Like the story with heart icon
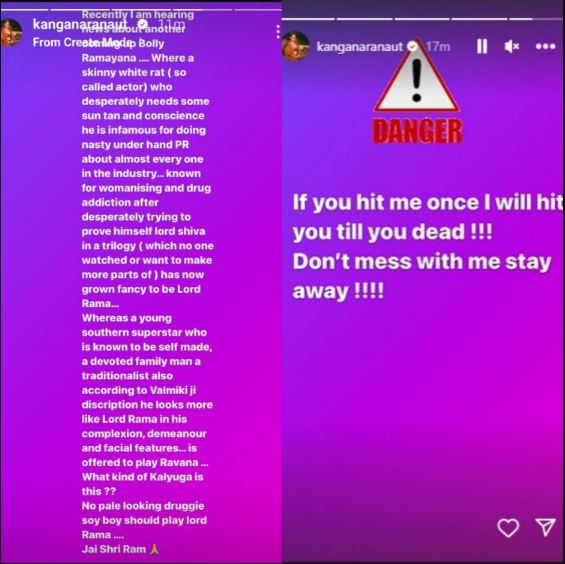The width and height of the screenshot is (565, 564). (508, 528)
